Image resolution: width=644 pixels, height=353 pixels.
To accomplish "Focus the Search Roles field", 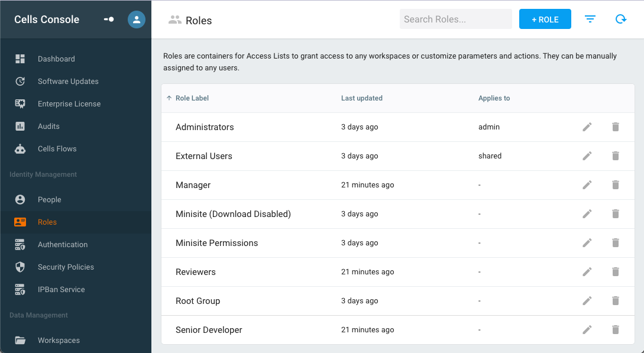I will click(x=455, y=19).
